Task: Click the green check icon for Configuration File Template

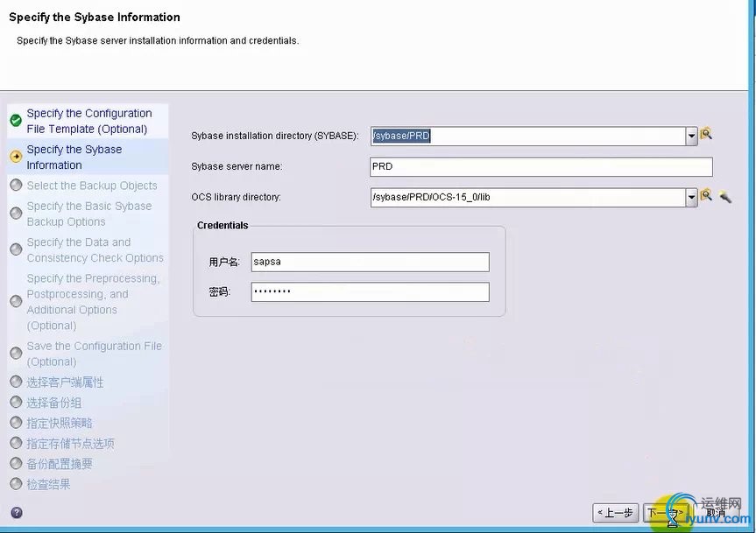Action: pyautogui.click(x=16, y=120)
